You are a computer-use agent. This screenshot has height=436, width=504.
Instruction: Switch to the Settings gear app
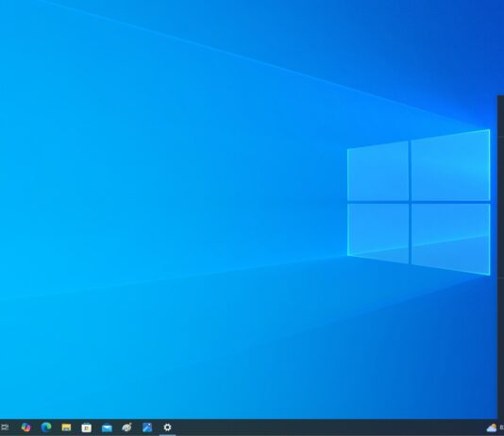[167, 428]
